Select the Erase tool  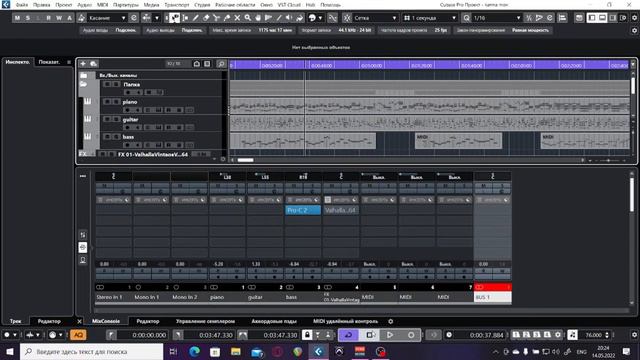point(206,18)
